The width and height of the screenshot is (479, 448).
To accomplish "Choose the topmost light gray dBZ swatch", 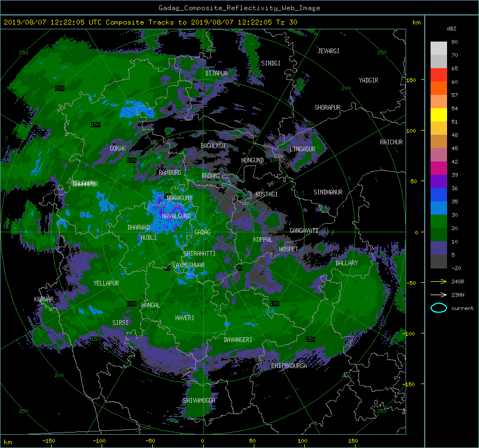I will [x=439, y=48].
